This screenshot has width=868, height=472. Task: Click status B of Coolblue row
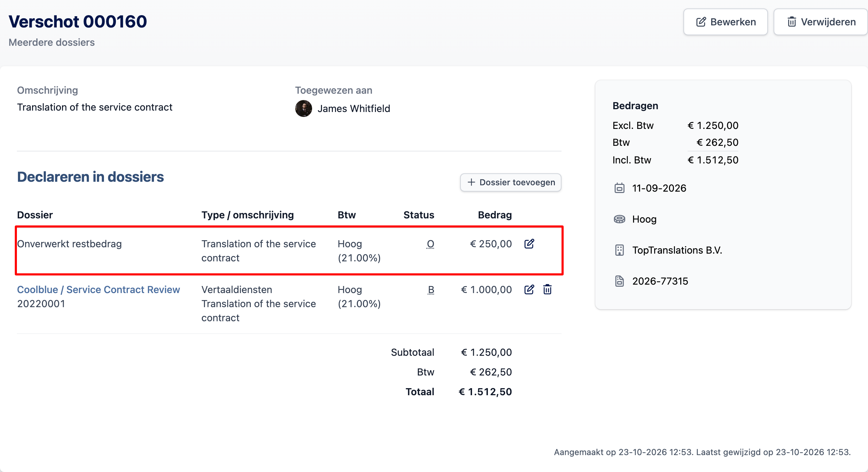pyautogui.click(x=431, y=290)
